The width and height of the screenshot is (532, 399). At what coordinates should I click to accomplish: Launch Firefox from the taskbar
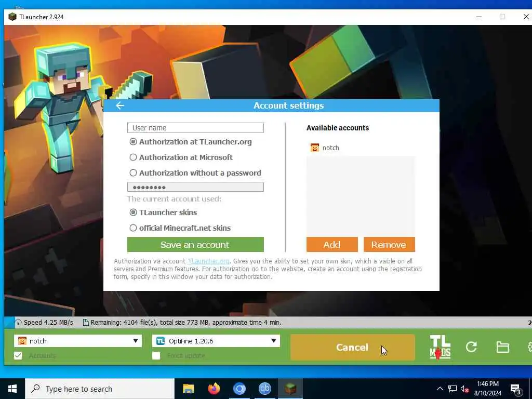[x=214, y=389]
